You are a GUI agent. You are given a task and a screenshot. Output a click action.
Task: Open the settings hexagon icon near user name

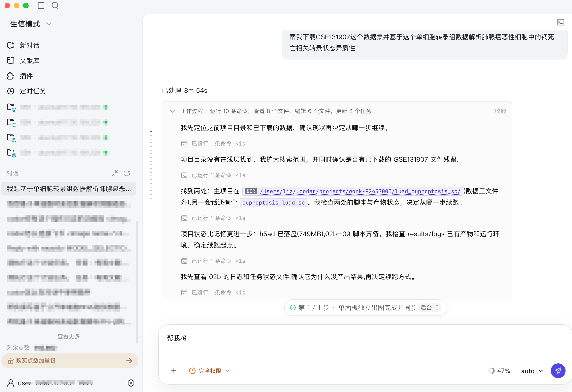(x=131, y=383)
